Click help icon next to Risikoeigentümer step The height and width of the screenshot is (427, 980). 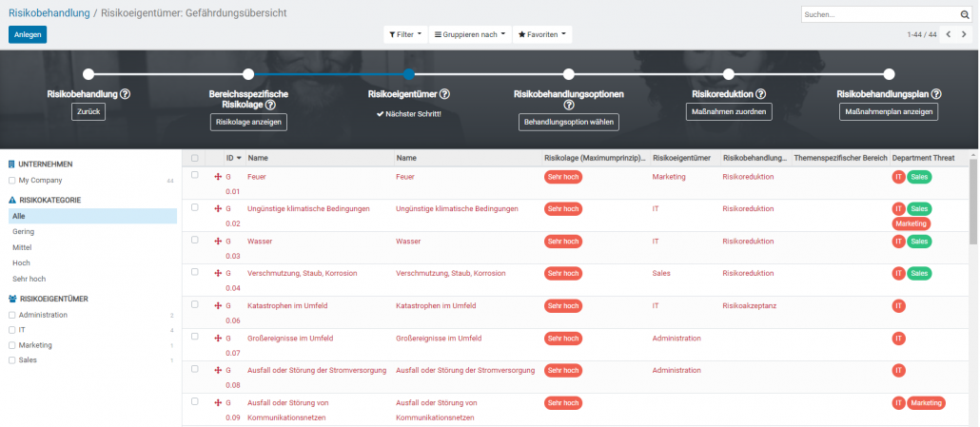(444, 94)
